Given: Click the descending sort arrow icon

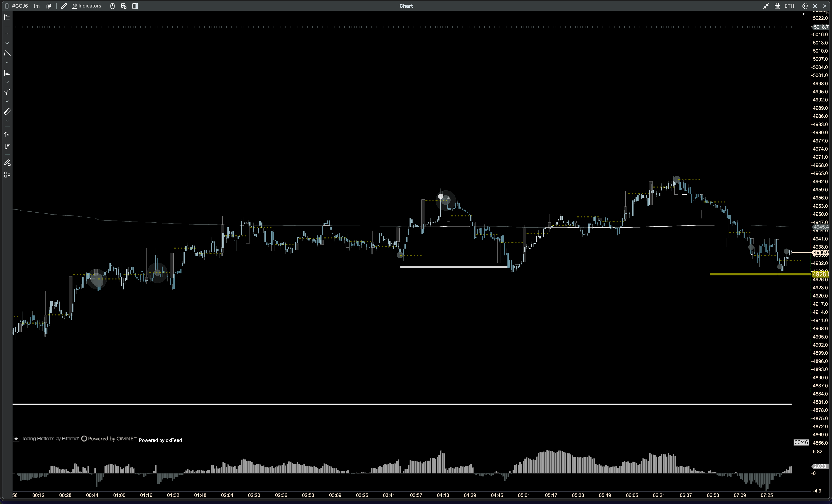Looking at the screenshot, I should point(7,147).
